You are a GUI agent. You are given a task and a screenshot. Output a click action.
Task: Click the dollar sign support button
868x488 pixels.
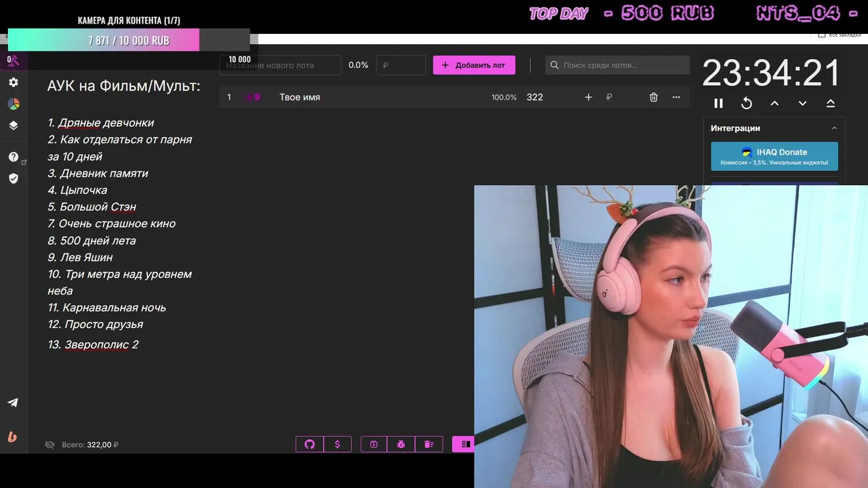(338, 444)
